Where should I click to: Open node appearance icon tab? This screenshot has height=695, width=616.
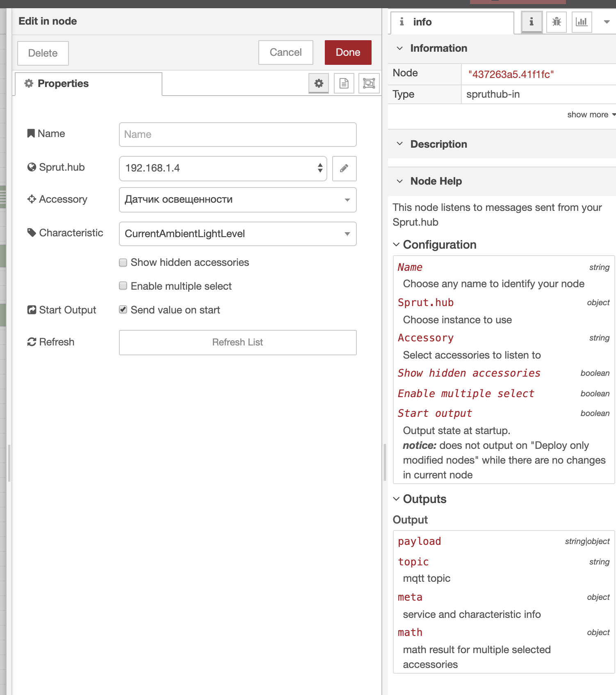click(x=369, y=83)
